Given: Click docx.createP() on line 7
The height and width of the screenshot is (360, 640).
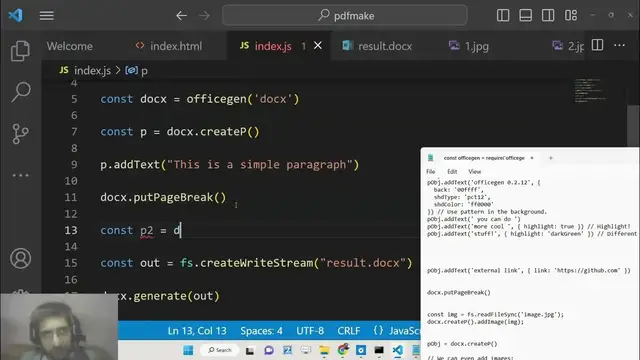Looking at the screenshot, I should tap(213, 132).
